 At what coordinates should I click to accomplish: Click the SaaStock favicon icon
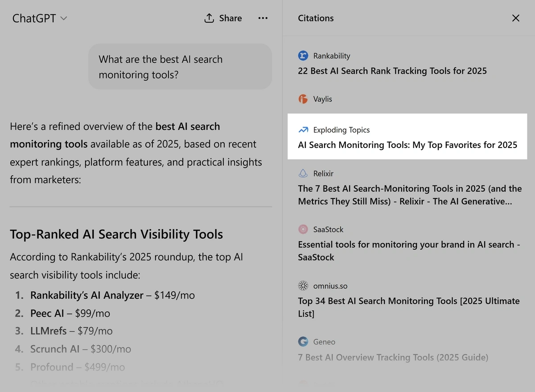(303, 229)
